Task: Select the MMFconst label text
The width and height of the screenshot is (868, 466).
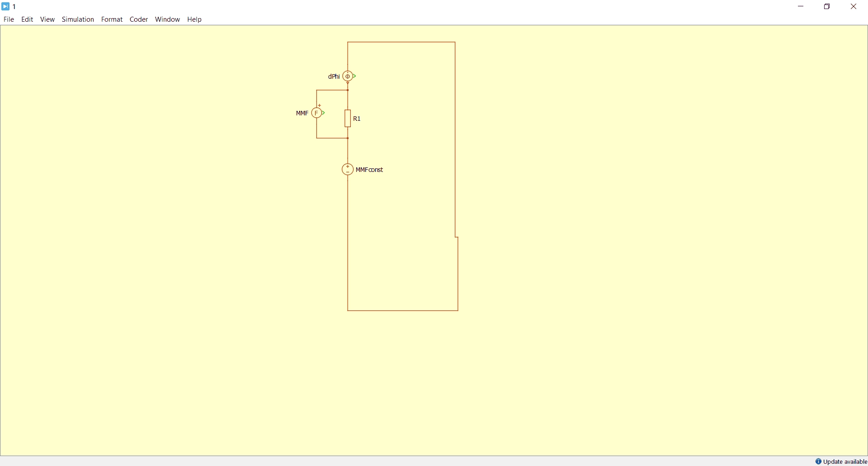Action: point(369,170)
